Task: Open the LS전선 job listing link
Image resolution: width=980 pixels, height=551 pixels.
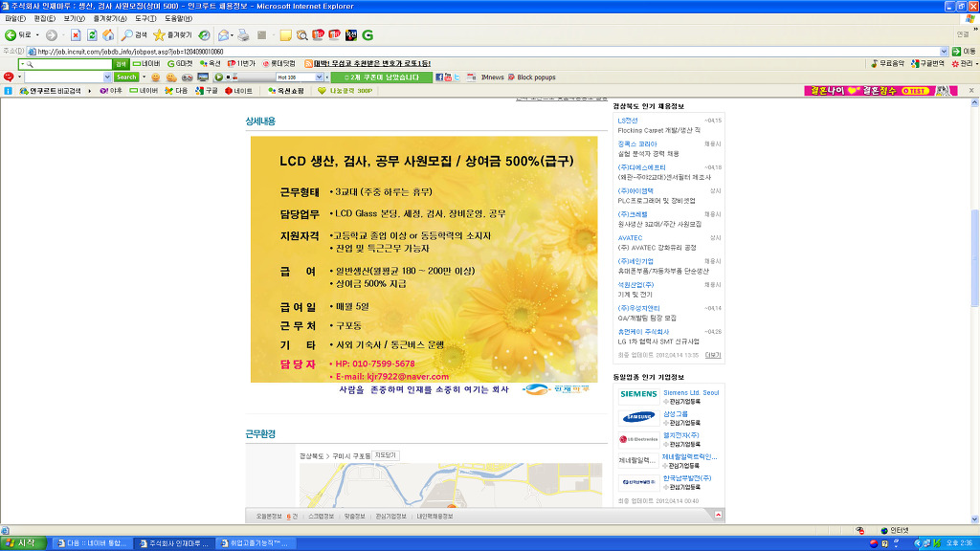Action: (x=628, y=121)
